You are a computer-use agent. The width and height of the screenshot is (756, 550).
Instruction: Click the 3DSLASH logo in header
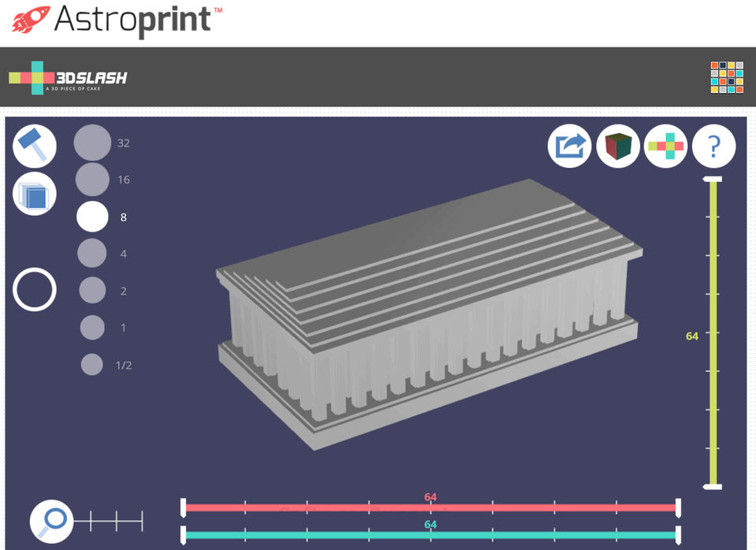tap(68, 78)
